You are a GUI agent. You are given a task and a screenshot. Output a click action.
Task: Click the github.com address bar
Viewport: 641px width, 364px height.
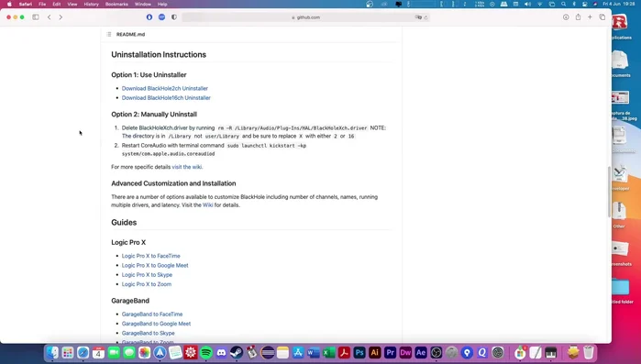tap(305, 17)
